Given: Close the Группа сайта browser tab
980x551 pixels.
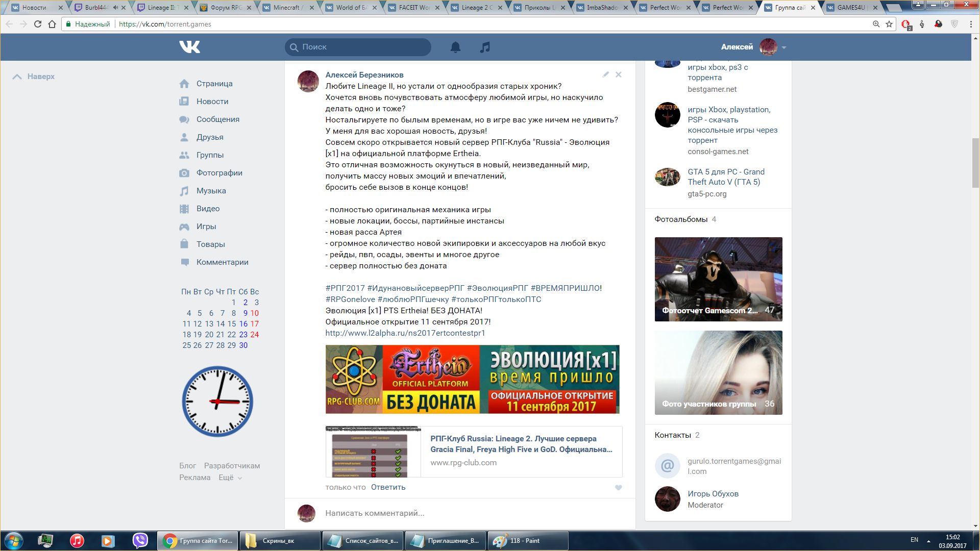Looking at the screenshot, I should (813, 8).
